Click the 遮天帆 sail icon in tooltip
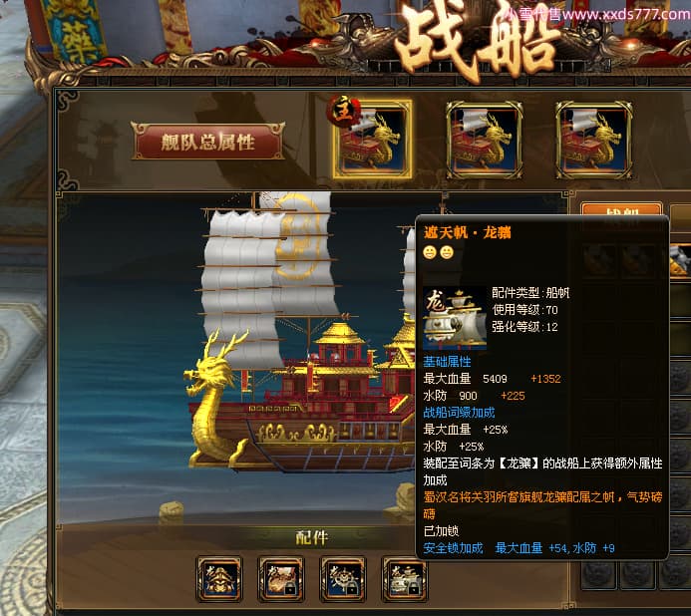The image size is (691, 616). tap(455, 318)
